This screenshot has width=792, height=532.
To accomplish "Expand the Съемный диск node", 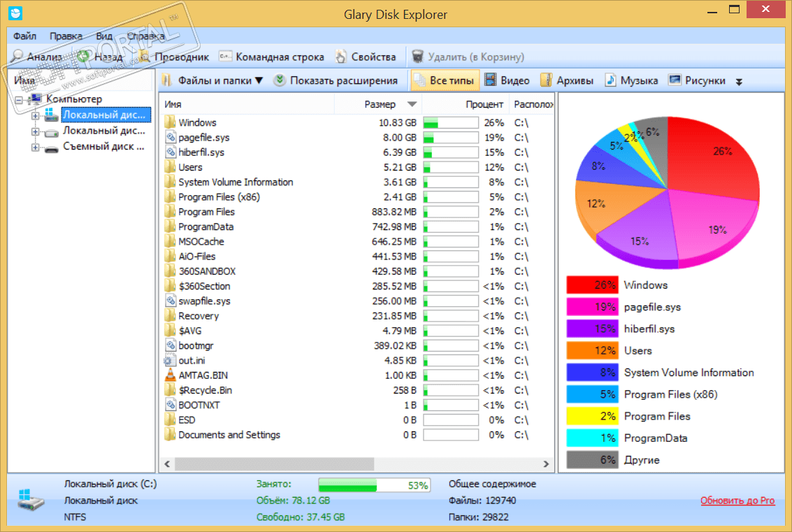I will [x=35, y=148].
